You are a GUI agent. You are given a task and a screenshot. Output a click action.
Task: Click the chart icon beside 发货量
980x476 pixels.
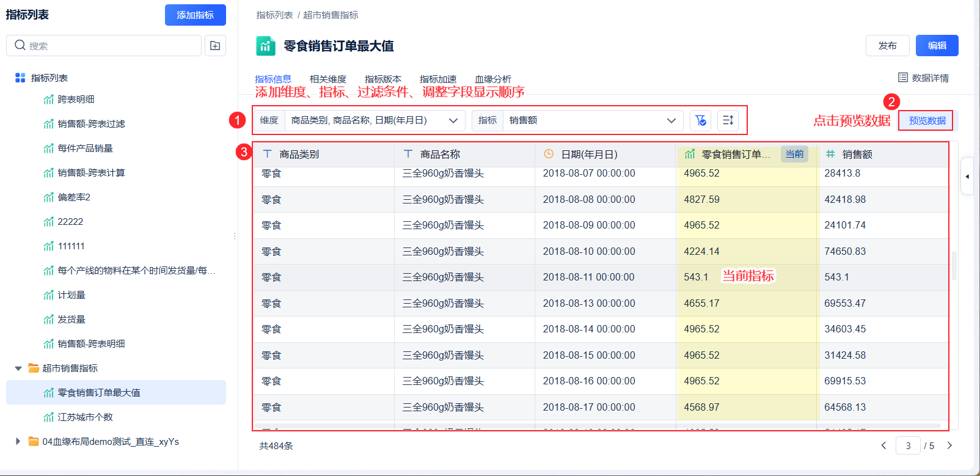[49, 320]
